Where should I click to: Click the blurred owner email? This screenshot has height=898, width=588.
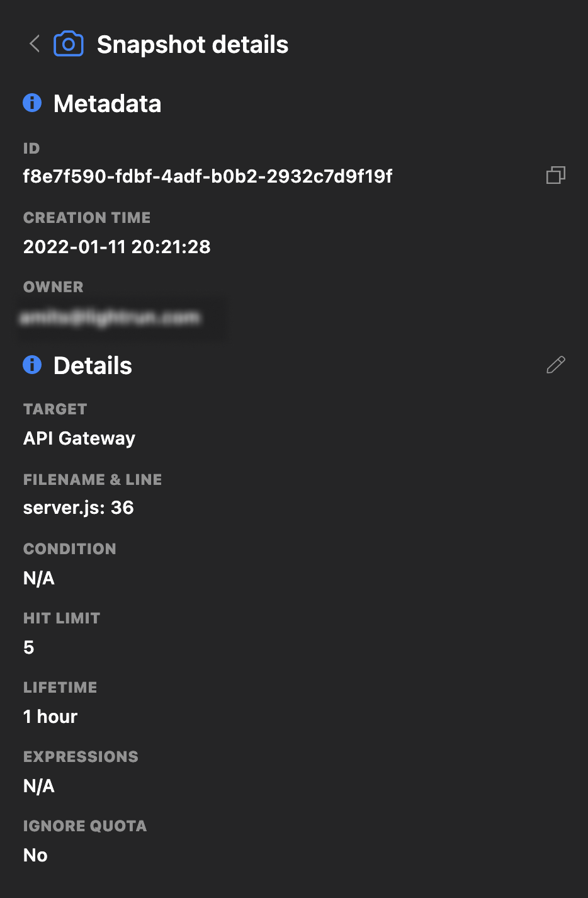[110, 318]
